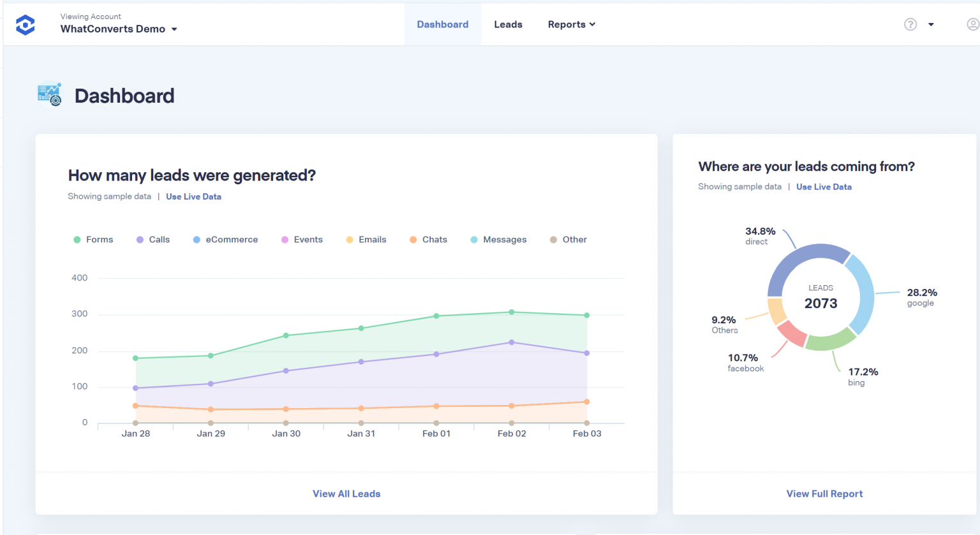
Task: Click the user account icon
Action: coord(972,24)
